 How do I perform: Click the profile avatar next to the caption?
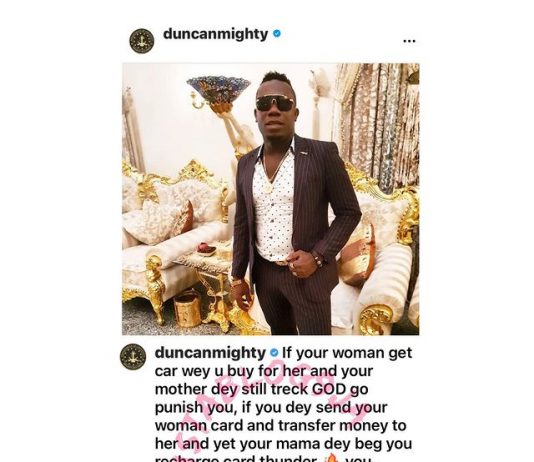pyautogui.click(x=133, y=357)
